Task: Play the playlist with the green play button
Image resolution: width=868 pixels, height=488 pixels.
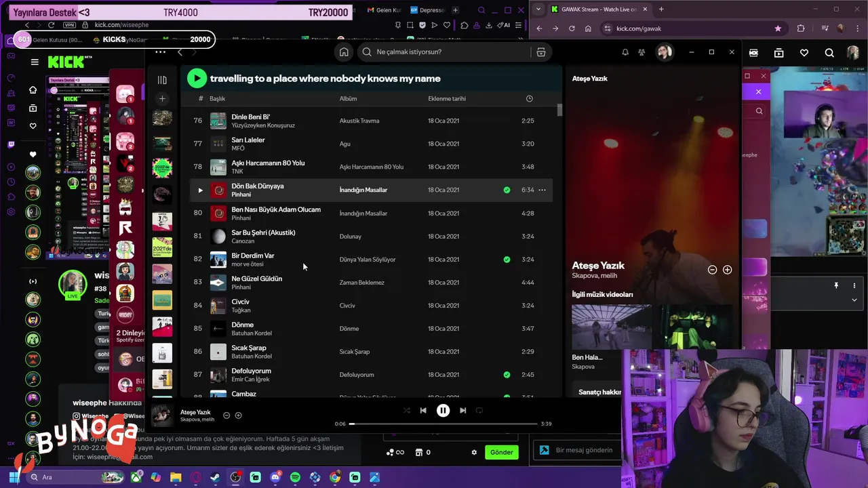Action: 197,78
